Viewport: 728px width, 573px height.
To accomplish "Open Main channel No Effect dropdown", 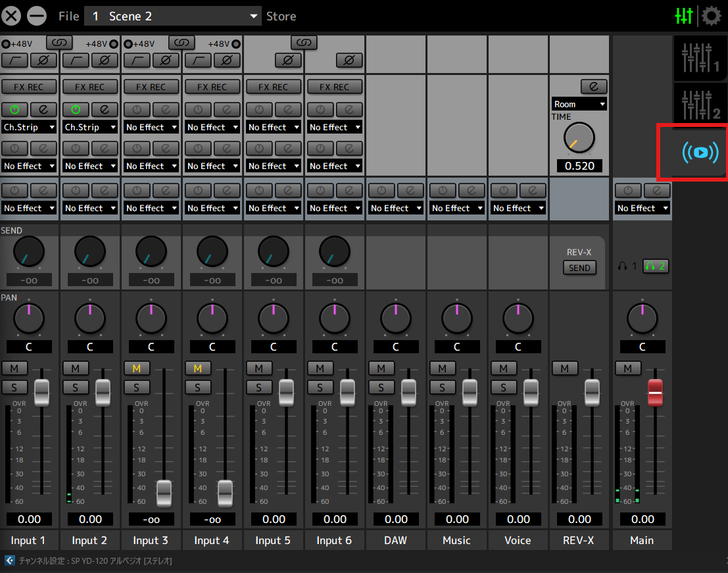I will (643, 208).
